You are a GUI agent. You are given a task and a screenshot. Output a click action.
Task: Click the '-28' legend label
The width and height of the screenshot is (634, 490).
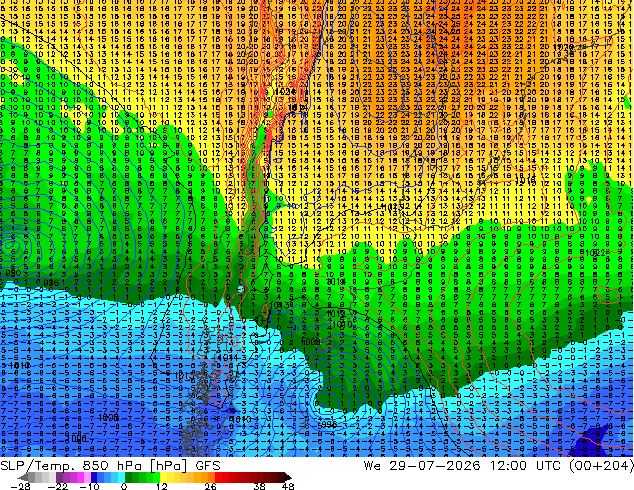(x=20, y=486)
